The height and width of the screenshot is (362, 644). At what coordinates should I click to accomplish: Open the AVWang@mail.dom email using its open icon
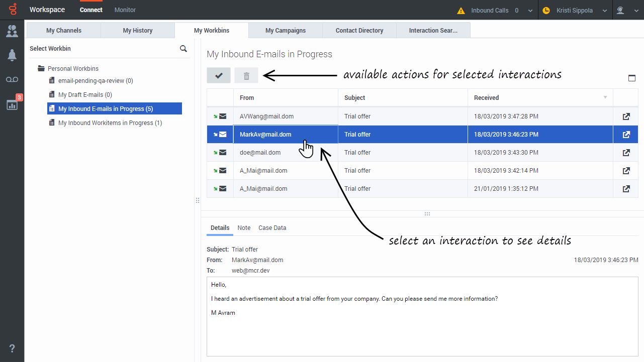626,116
